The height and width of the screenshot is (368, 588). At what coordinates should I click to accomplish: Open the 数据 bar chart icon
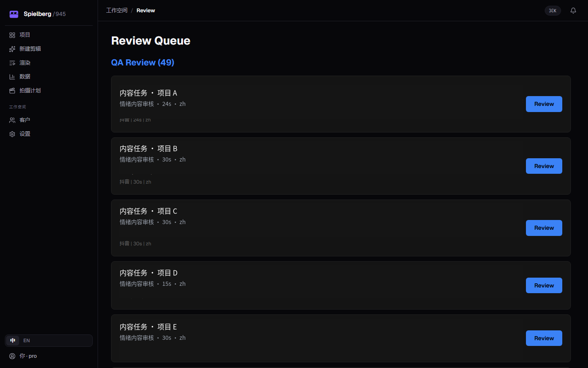pyautogui.click(x=12, y=77)
